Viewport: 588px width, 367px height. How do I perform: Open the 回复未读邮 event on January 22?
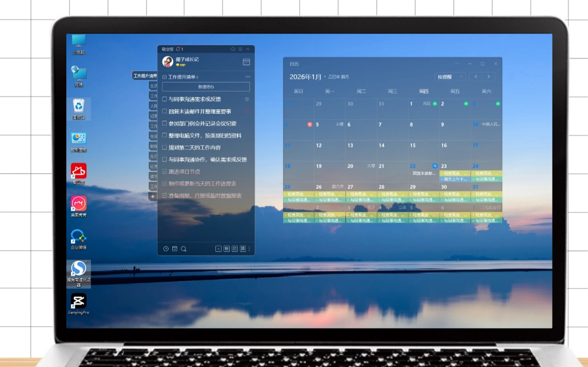tap(424, 174)
